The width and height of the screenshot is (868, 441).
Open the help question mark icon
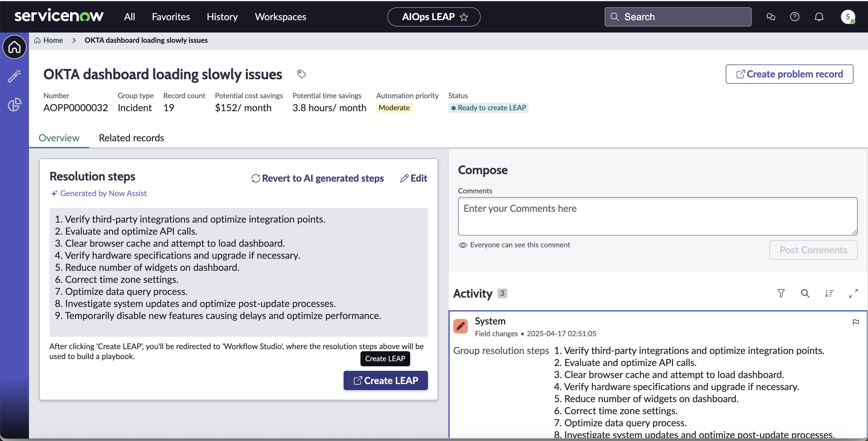pyautogui.click(x=794, y=17)
